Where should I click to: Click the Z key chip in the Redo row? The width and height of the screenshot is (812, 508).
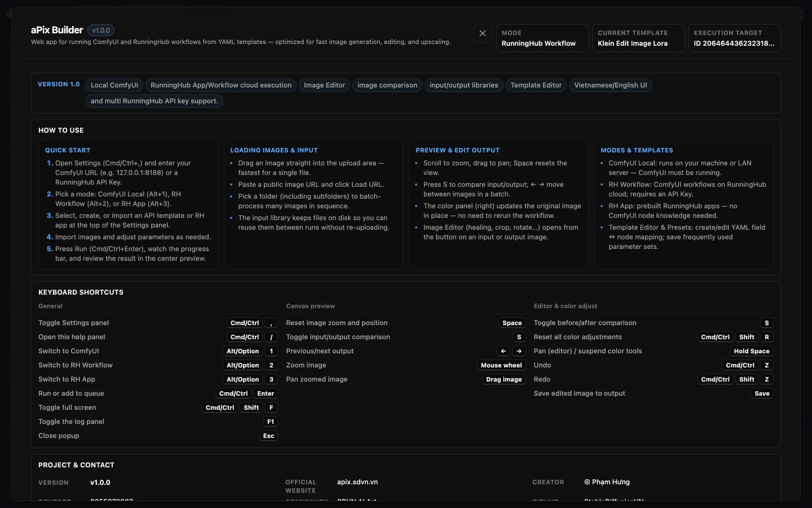point(766,379)
